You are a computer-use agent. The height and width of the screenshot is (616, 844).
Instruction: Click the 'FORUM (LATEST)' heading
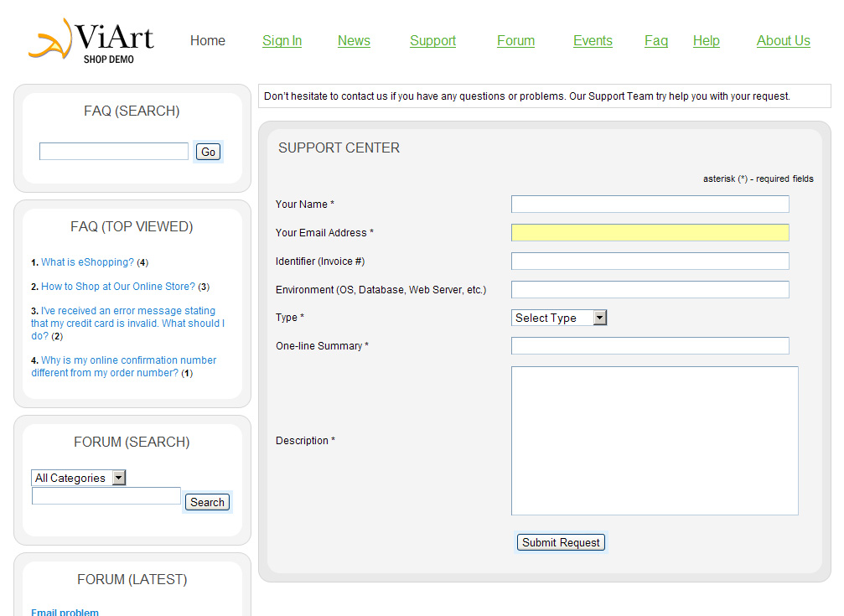132,579
